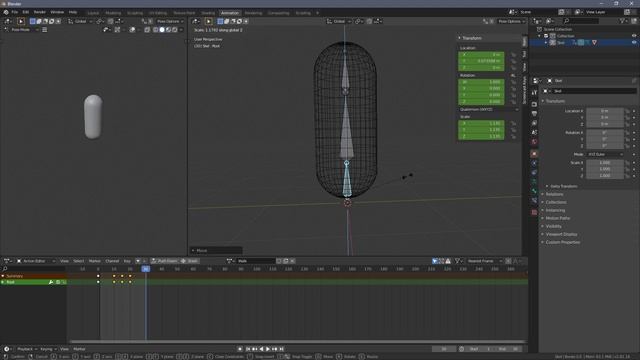Open the Tool properties tab

(534, 93)
